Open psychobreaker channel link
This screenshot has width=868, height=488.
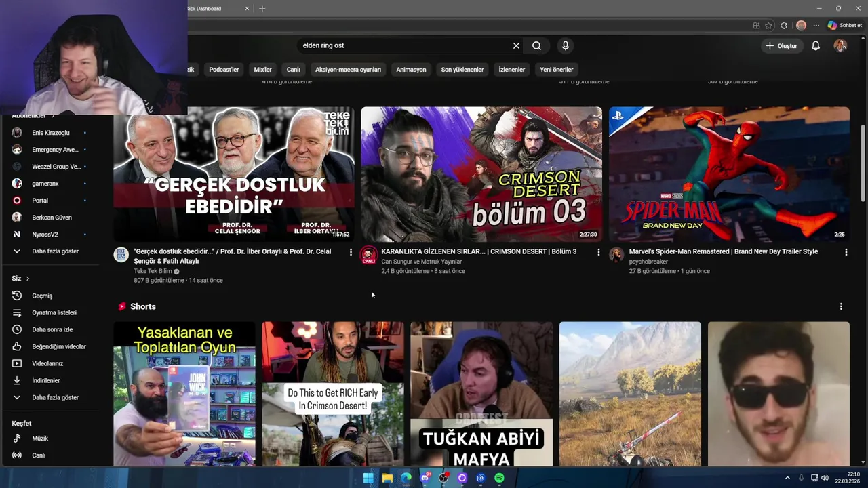pos(648,262)
